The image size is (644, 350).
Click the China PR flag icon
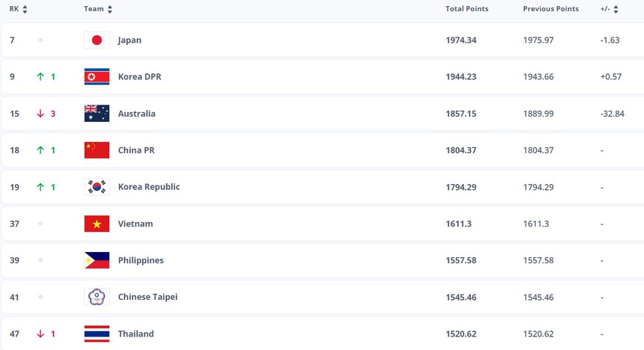pos(97,150)
